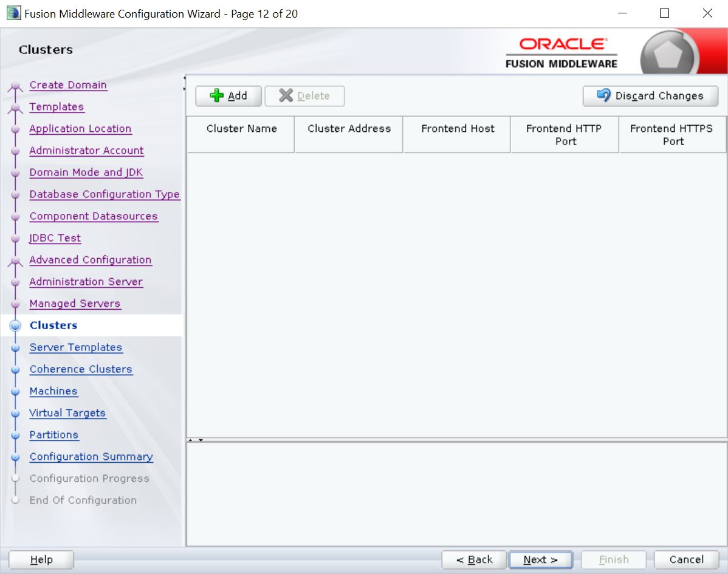
Task: Go to Database Configuration Type
Action: 105,194
